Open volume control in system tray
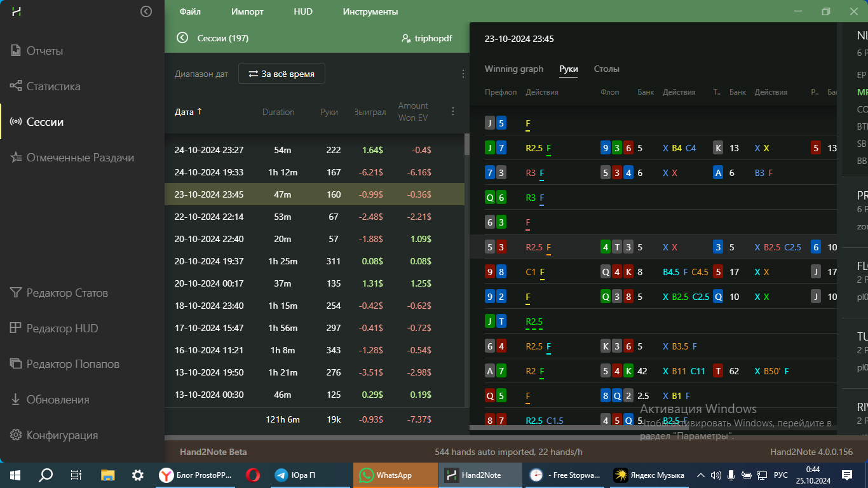 coord(716,475)
